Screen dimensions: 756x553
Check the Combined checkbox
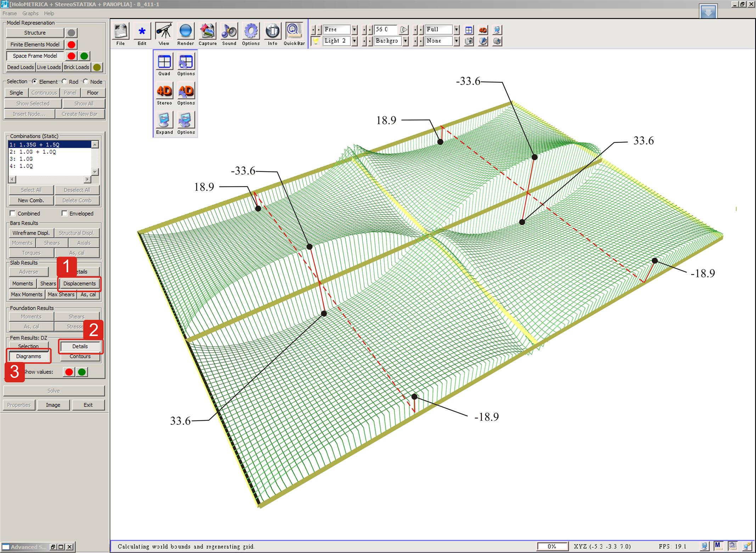click(x=13, y=213)
